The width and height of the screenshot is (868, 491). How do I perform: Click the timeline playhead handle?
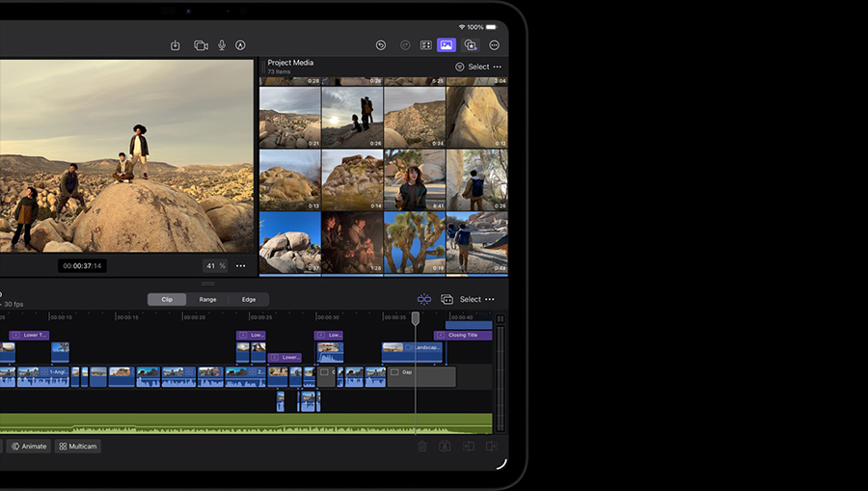[x=416, y=317]
